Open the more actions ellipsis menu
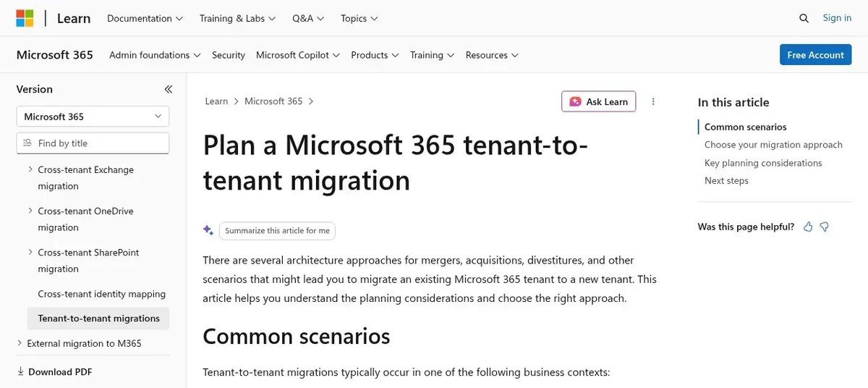 pos(653,101)
